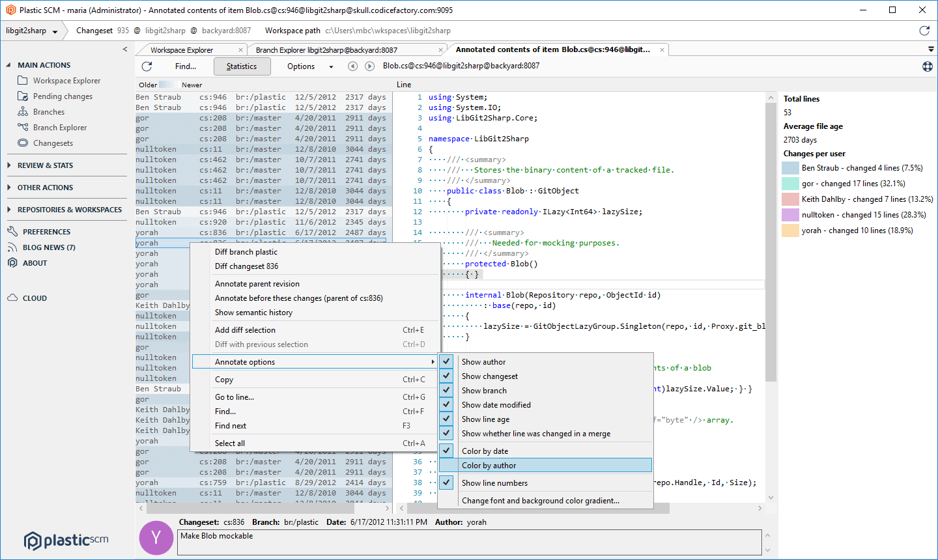
Task: Click the reload icon in top bar
Action: [924, 31]
